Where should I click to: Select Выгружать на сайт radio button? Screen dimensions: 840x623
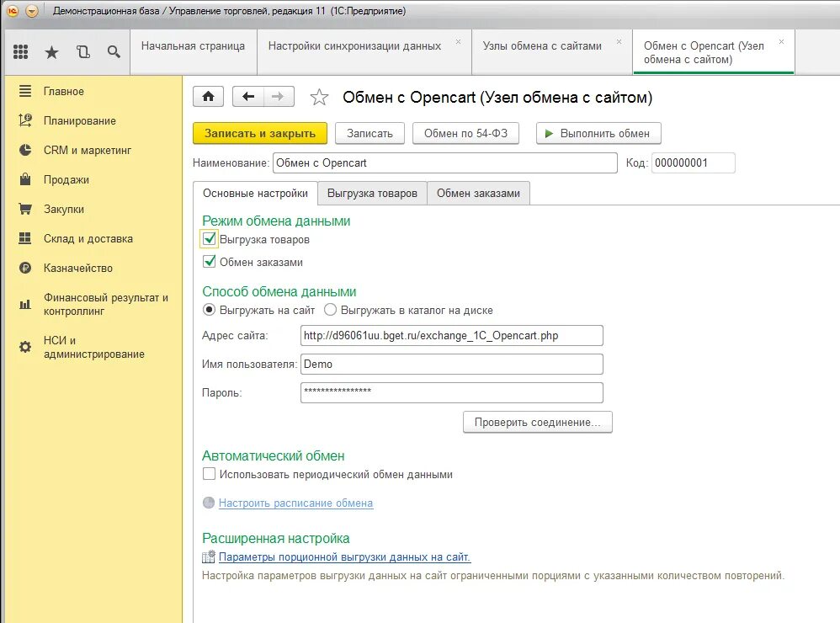tap(210, 310)
